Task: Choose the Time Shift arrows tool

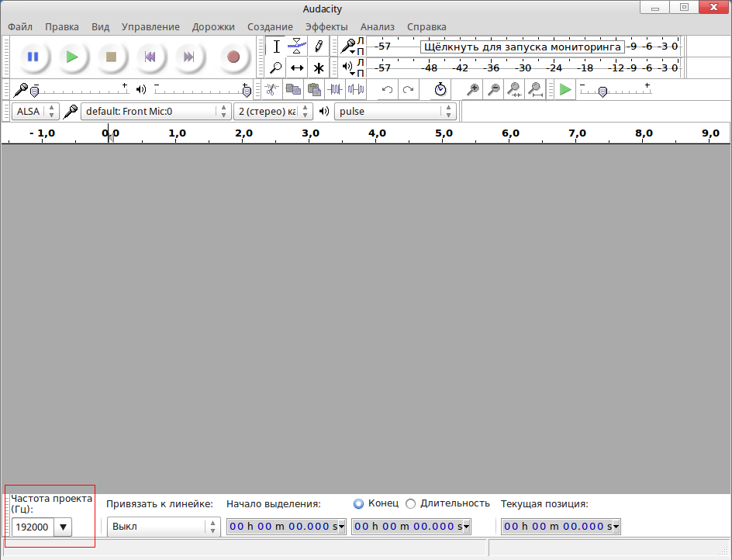Action: (x=297, y=67)
